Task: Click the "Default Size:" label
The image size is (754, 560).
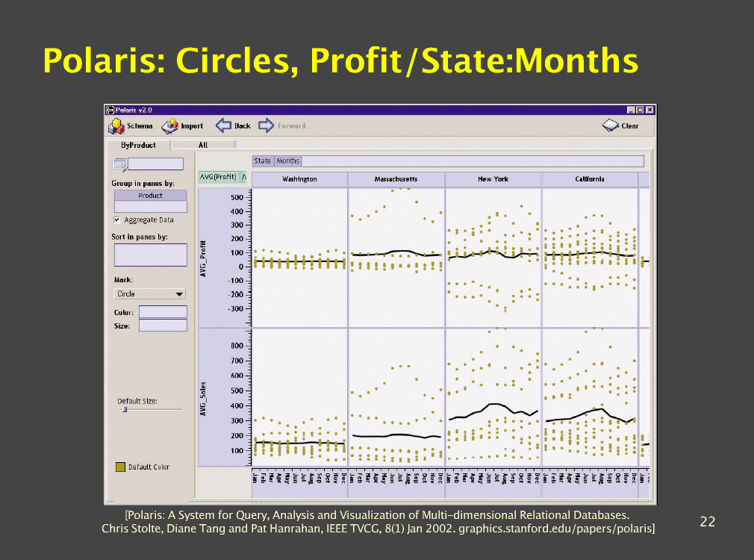Action: click(137, 401)
